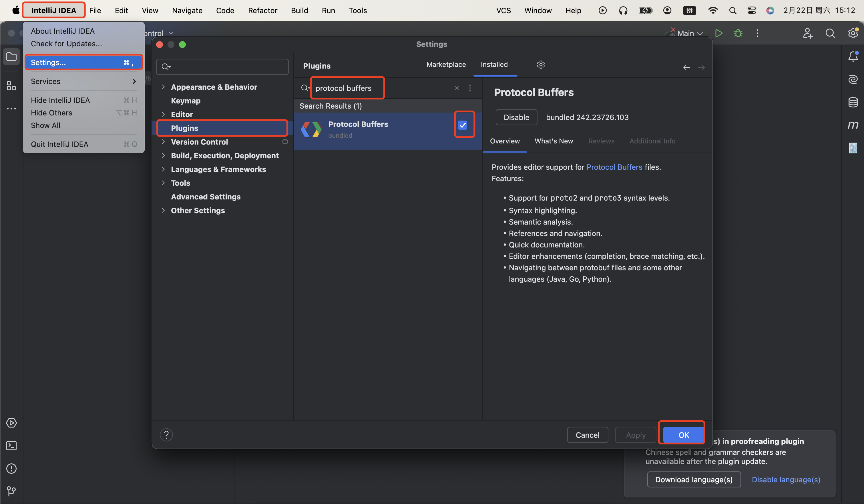Open the Notifications bell icon

853,57
